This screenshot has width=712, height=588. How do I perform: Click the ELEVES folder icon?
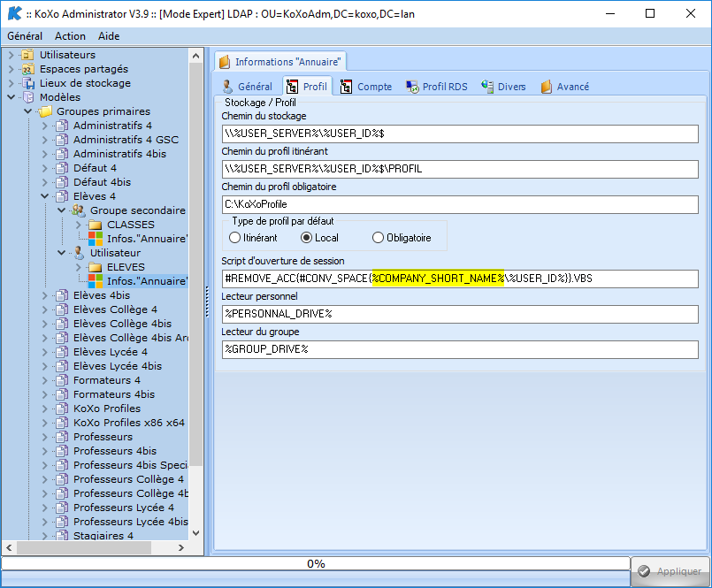point(95,267)
